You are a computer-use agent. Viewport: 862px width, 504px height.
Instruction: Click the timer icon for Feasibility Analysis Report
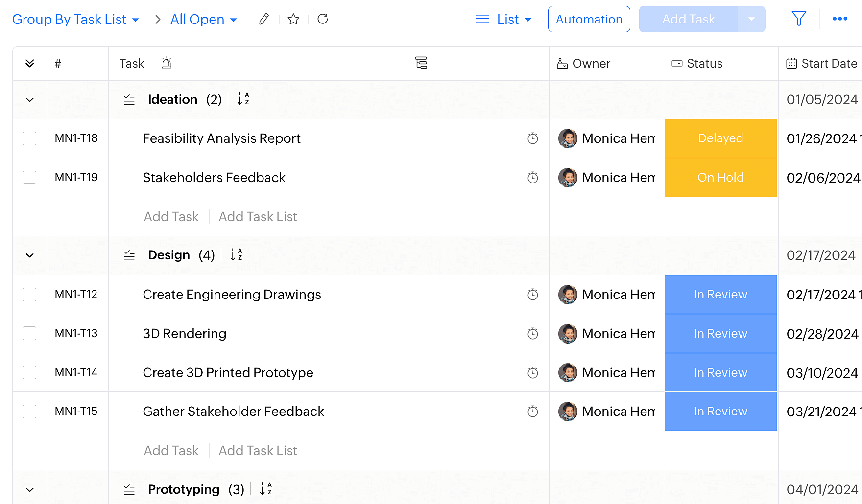(x=533, y=138)
